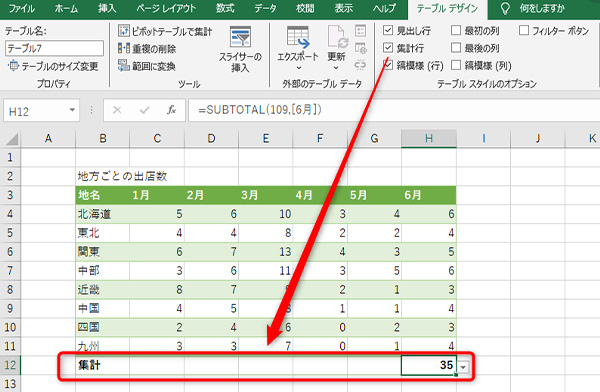The image size is (600, 392).
Task: Switch to the ホーム tab
Action: [x=66, y=8]
